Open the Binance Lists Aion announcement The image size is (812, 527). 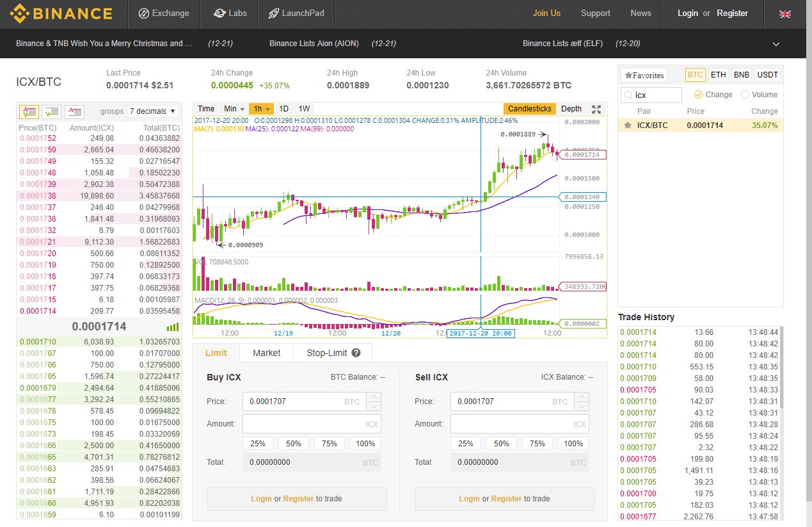click(x=314, y=44)
